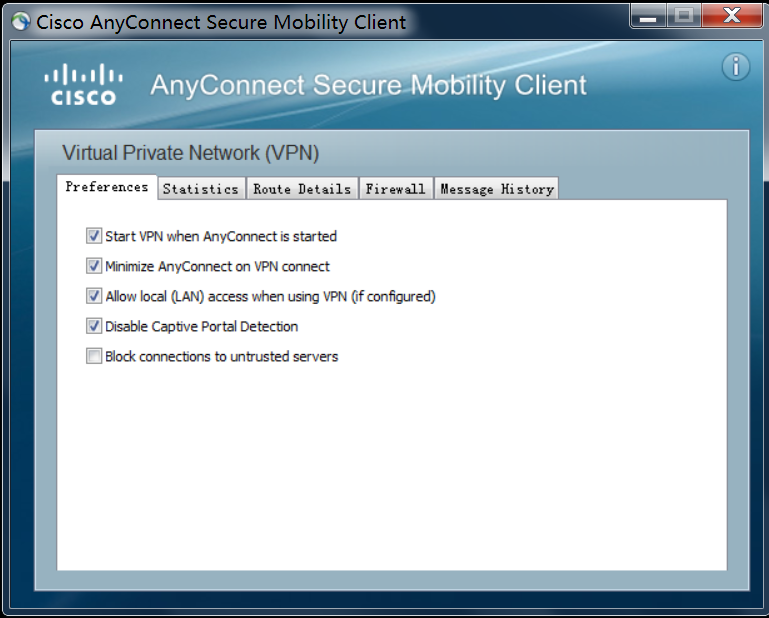Click the Cisco logo in the banner

click(x=83, y=84)
